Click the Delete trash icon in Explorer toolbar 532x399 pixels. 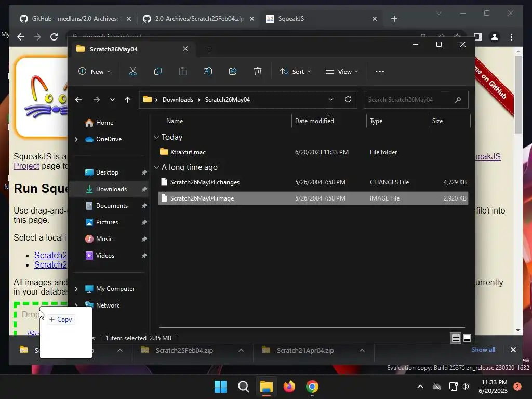(x=258, y=71)
